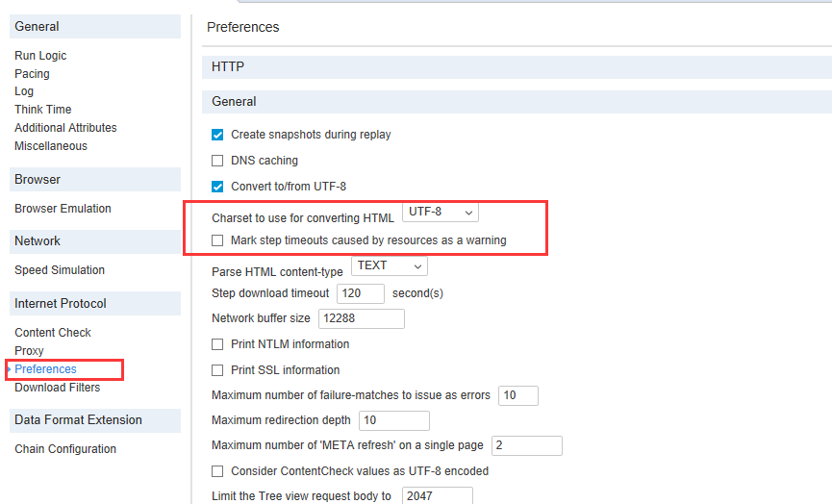Open Chain Configuration settings
The height and width of the screenshot is (504, 832).
coord(65,449)
